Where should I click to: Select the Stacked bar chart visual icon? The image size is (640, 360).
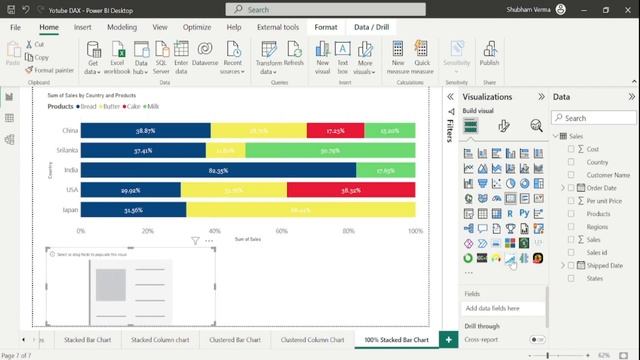click(x=469, y=153)
